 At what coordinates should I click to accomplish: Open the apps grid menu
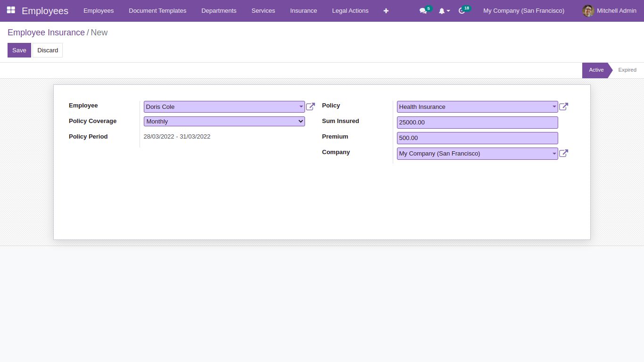10,10
